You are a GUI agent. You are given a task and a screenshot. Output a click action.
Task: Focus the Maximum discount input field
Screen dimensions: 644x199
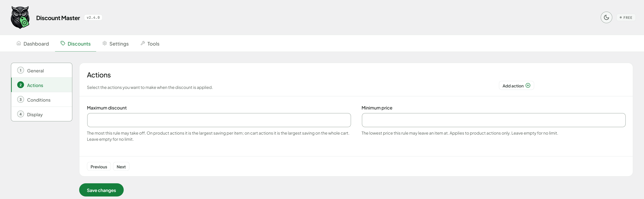(x=219, y=120)
